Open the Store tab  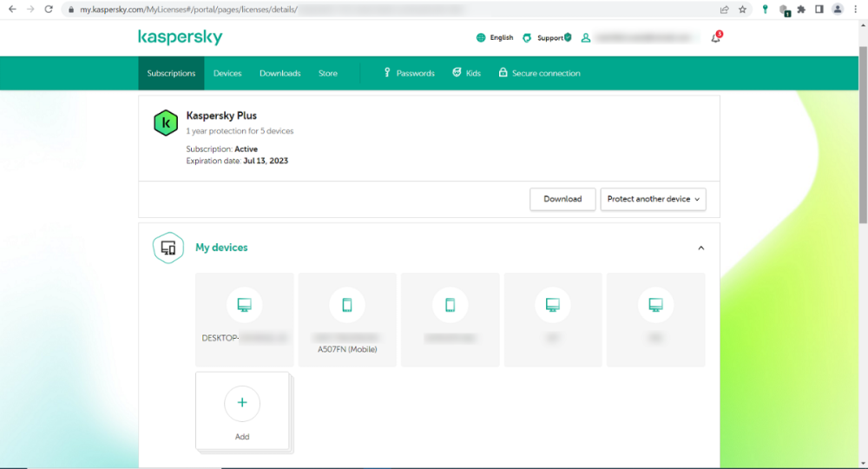(x=328, y=73)
